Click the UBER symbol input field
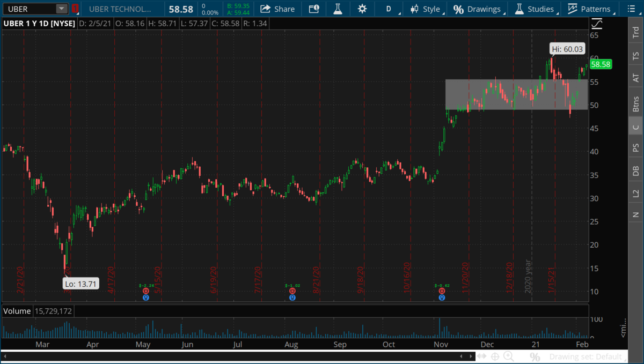This screenshot has width=644, height=364. pyautogui.click(x=30, y=9)
